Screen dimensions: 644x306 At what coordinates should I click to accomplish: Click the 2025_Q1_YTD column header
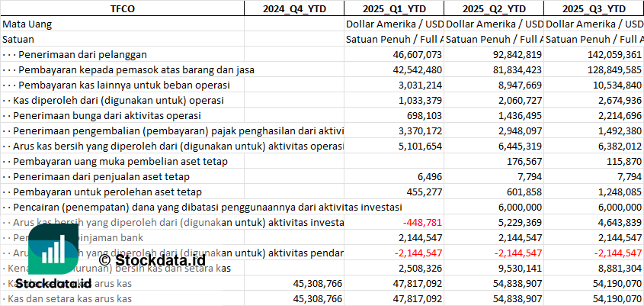(394, 8)
